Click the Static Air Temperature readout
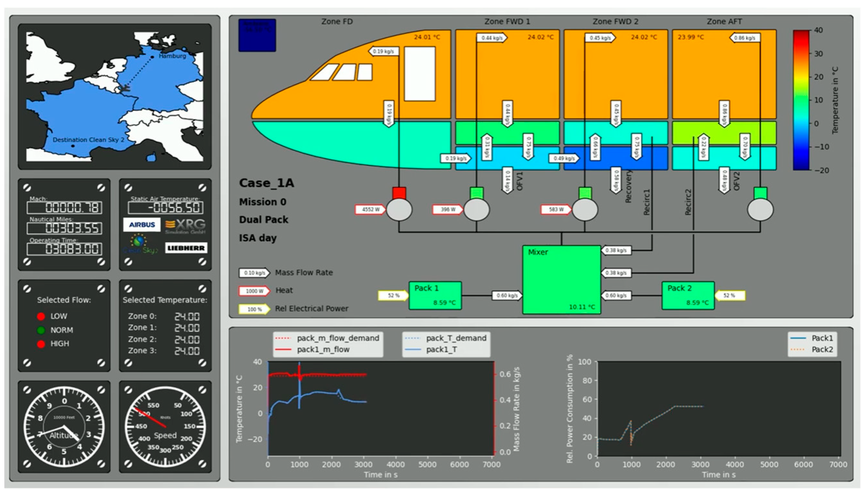The width and height of the screenshot is (868, 495). click(165, 207)
